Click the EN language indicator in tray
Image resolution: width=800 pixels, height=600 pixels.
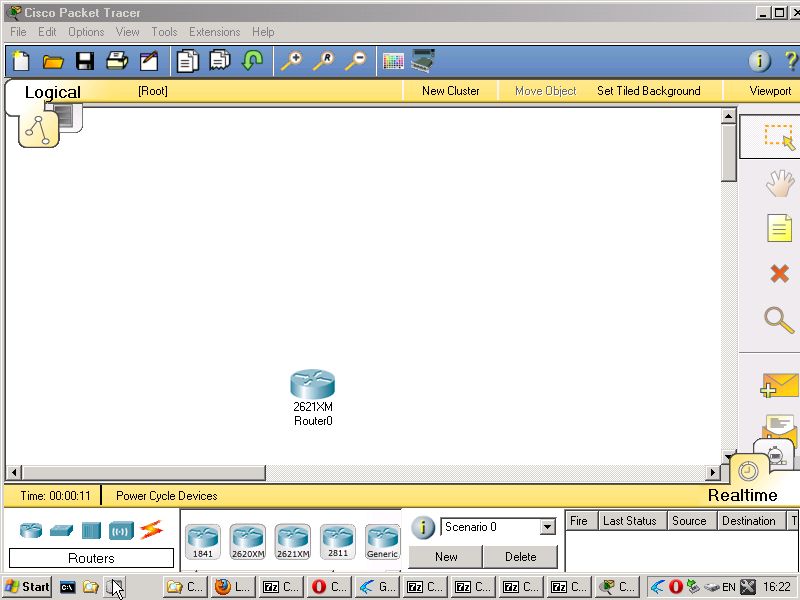click(x=729, y=587)
